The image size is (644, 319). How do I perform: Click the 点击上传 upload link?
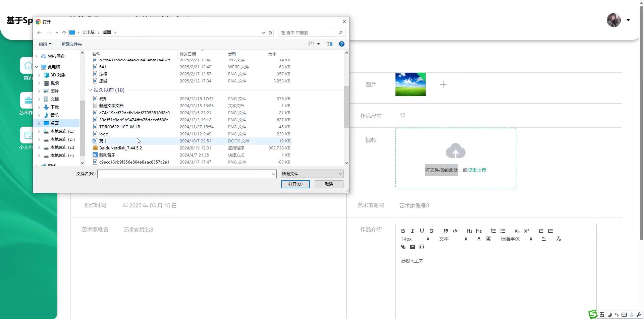(x=477, y=170)
